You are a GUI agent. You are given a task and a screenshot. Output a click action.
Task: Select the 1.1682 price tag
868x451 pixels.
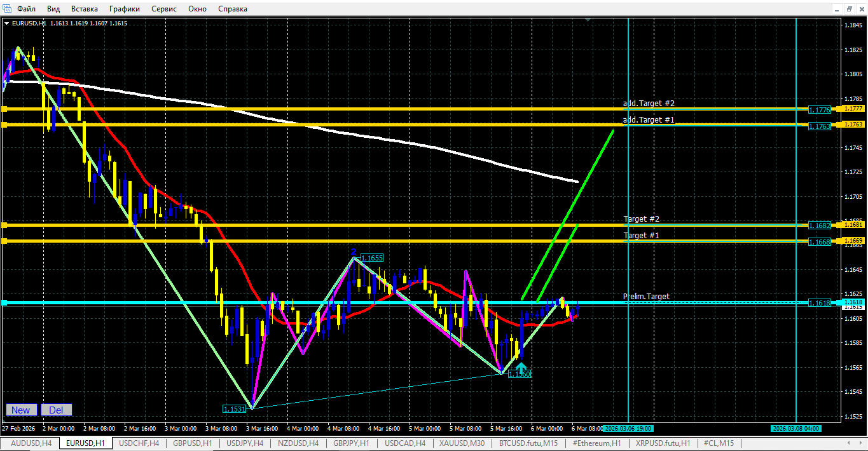820,226
